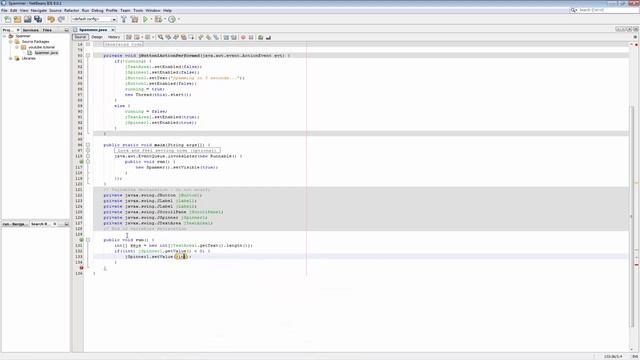The width and height of the screenshot is (640, 360).
Task: Click the Save All toolbar icon
Action: [38, 19]
